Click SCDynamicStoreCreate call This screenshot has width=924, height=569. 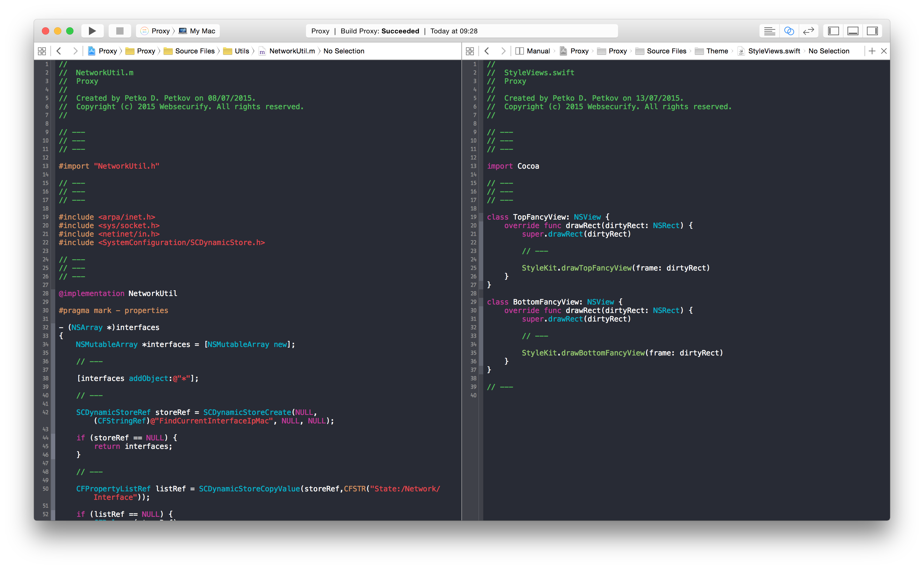click(247, 412)
